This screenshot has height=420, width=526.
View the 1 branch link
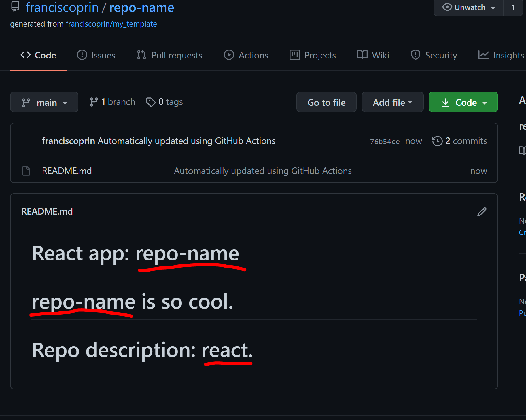(112, 102)
